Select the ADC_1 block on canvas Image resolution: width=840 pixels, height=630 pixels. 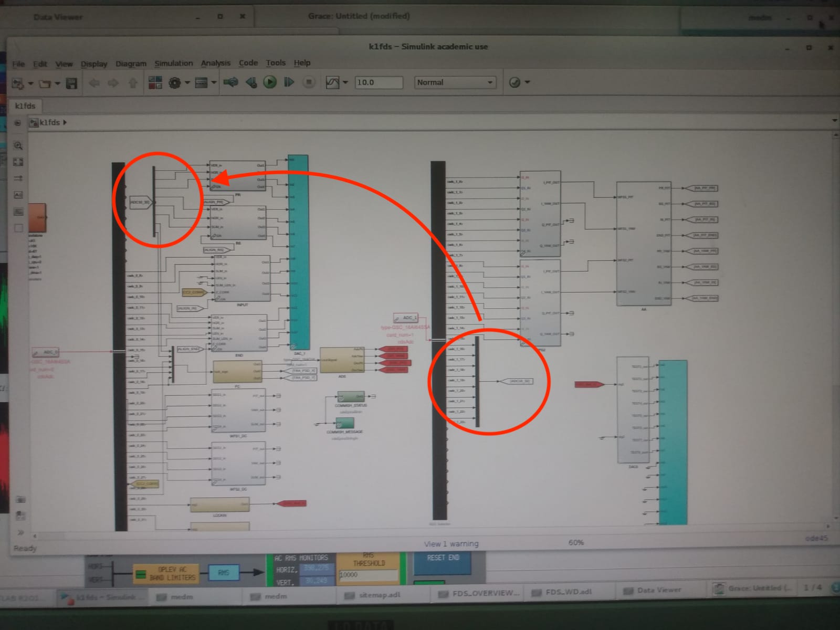click(x=405, y=318)
